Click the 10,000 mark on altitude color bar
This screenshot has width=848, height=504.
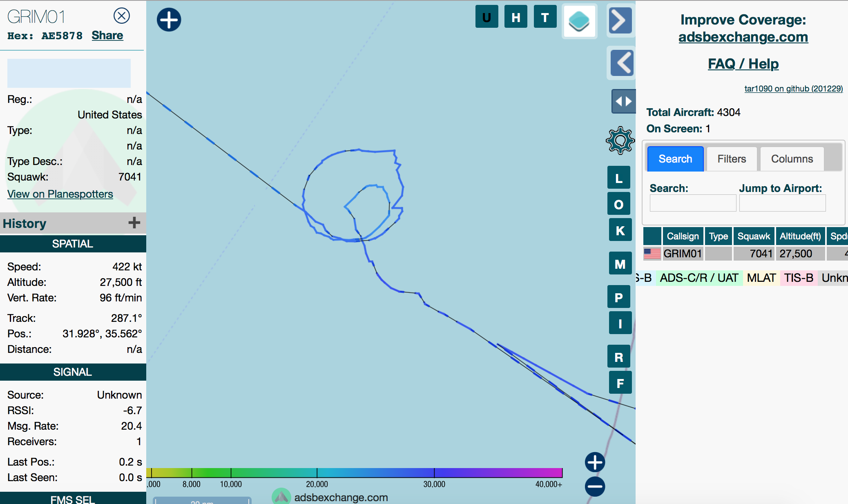pyautogui.click(x=231, y=484)
